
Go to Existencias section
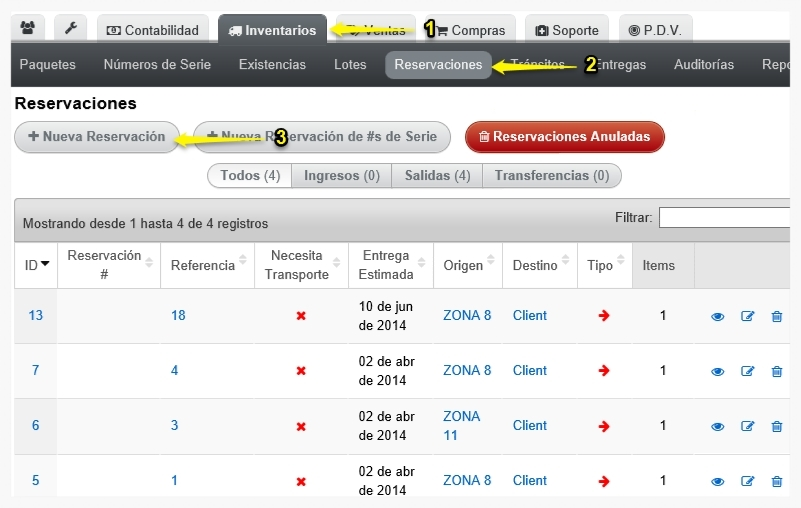(272, 64)
